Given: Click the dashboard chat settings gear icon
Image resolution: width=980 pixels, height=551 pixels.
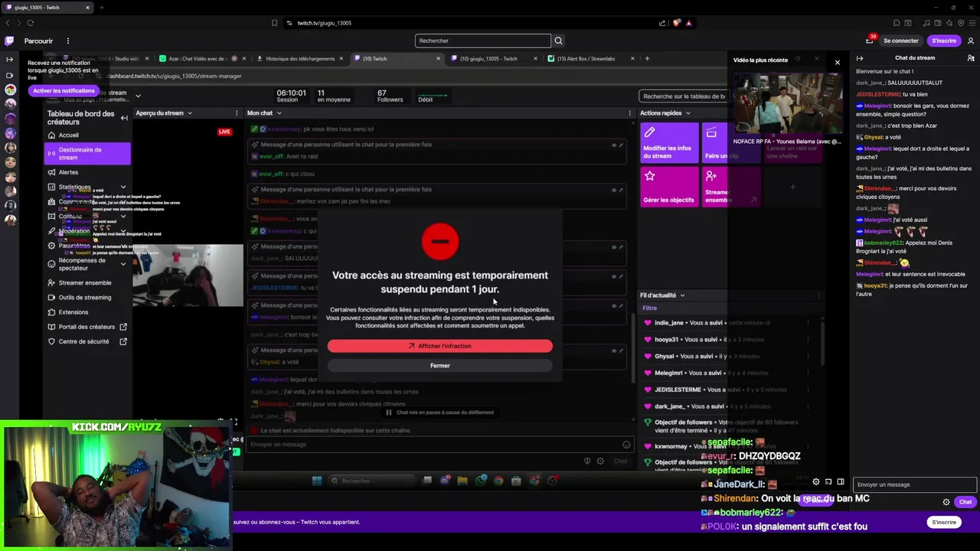Looking at the screenshot, I should 600,461.
